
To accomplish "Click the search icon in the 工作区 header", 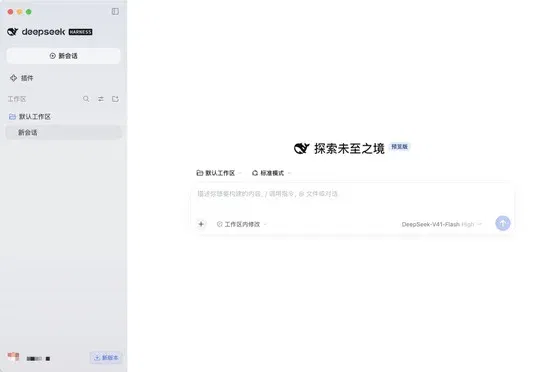I will click(x=86, y=99).
